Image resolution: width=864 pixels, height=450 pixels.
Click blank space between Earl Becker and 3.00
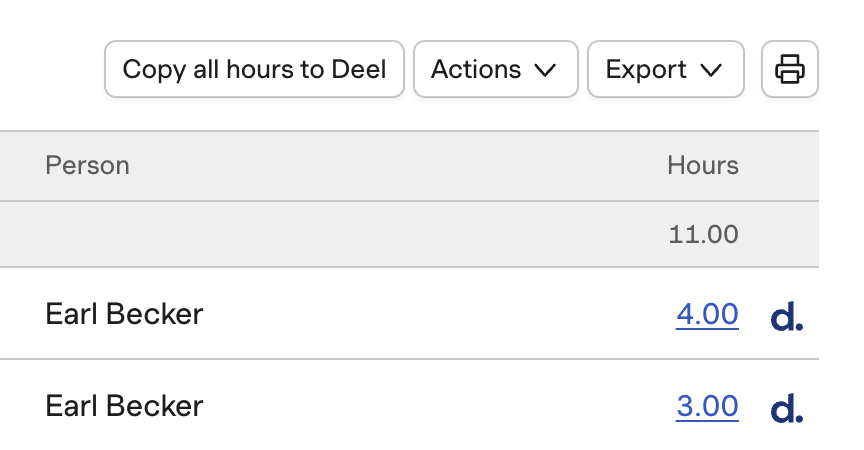[x=440, y=406]
